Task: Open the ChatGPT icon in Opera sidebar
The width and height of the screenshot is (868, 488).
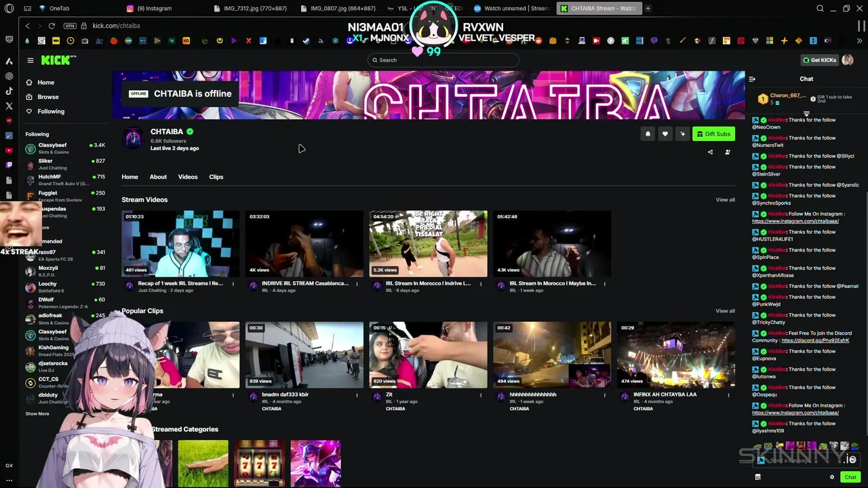Action: click(9, 76)
